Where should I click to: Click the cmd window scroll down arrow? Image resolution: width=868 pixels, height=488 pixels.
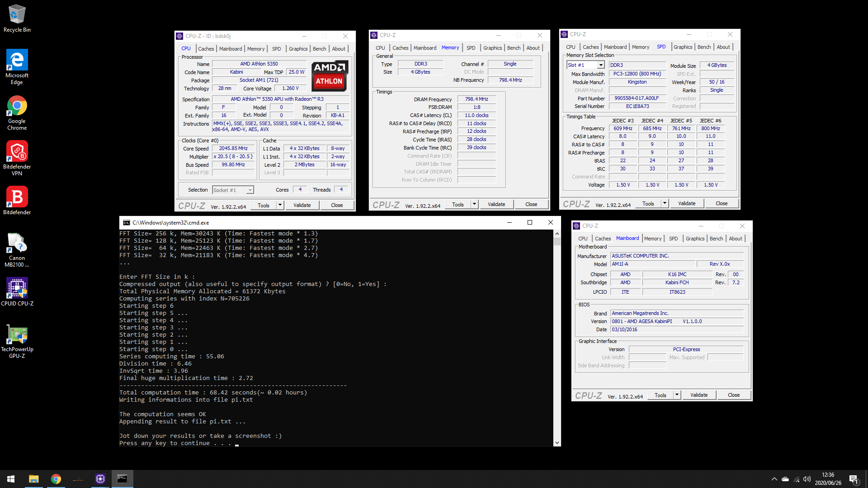(x=557, y=443)
